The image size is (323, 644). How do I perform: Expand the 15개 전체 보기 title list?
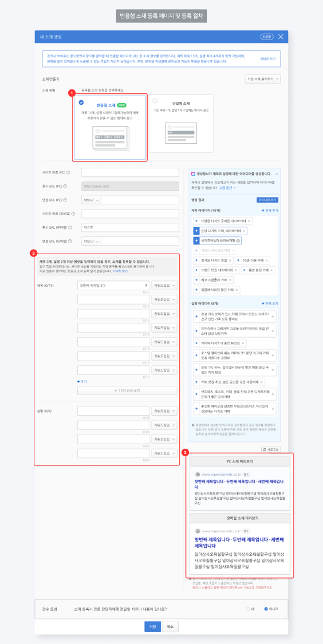click(x=127, y=390)
